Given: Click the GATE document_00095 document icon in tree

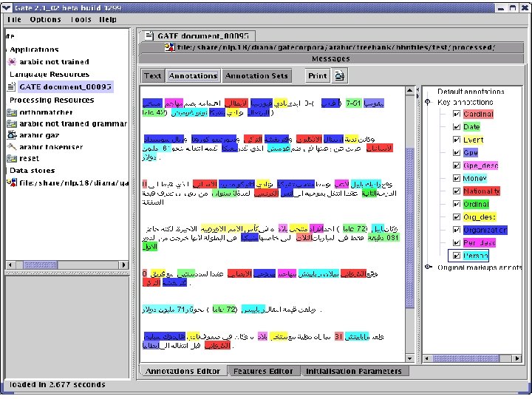Looking at the screenshot, I should (x=12, y=87).
